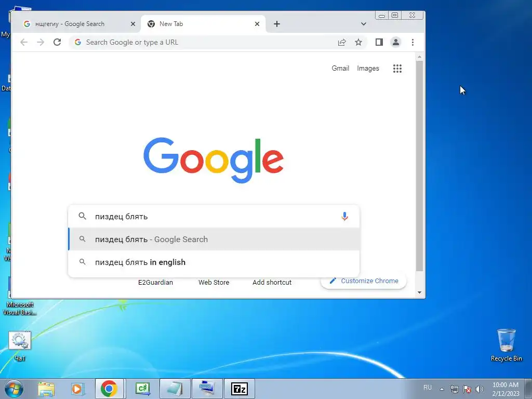Click the page scrollbar down arrow
The image size is (532, 399).
click(x=419, y=292)
